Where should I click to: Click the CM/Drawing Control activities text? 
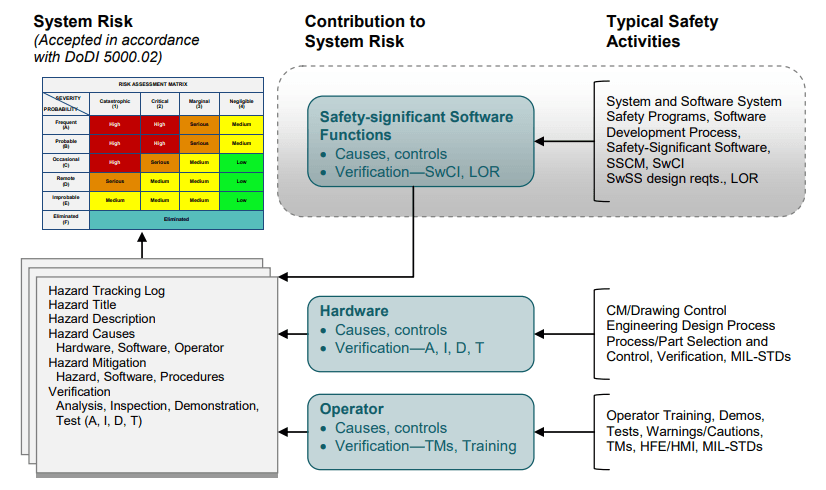pos(668,310)
